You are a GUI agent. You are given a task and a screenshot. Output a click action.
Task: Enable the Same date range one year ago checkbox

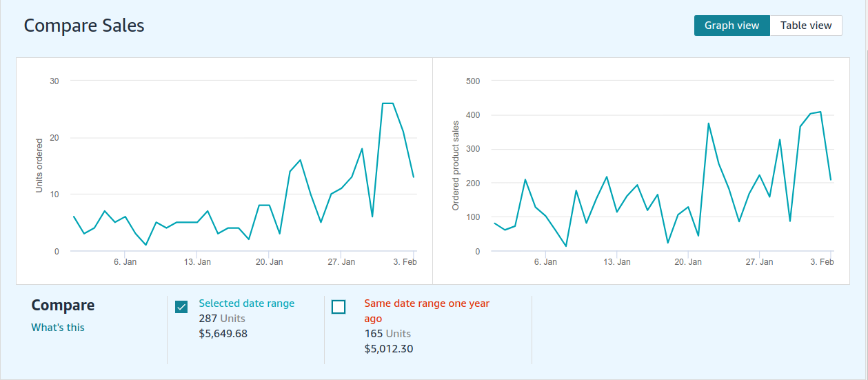339,307
